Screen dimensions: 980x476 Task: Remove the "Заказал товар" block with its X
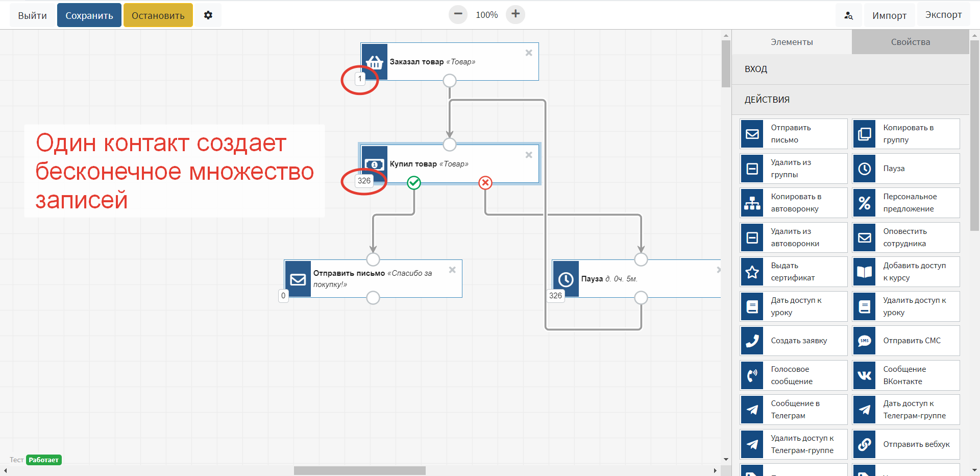(x=529, y=53)
